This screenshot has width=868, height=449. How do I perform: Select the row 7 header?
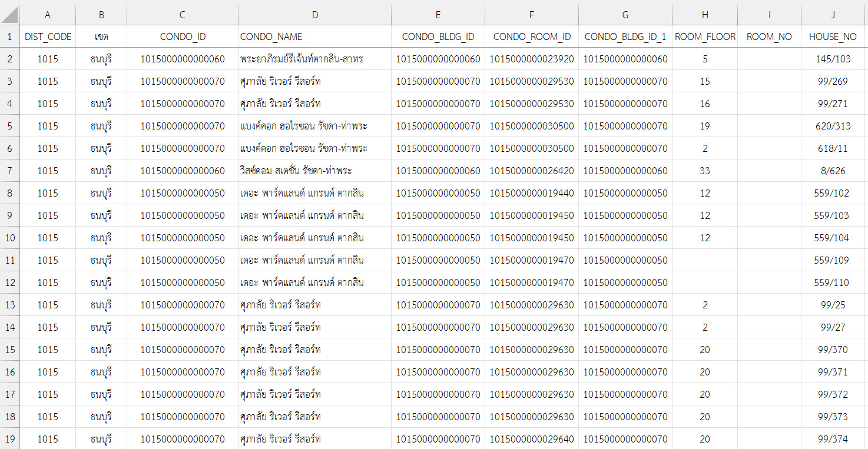click(9, 171)
